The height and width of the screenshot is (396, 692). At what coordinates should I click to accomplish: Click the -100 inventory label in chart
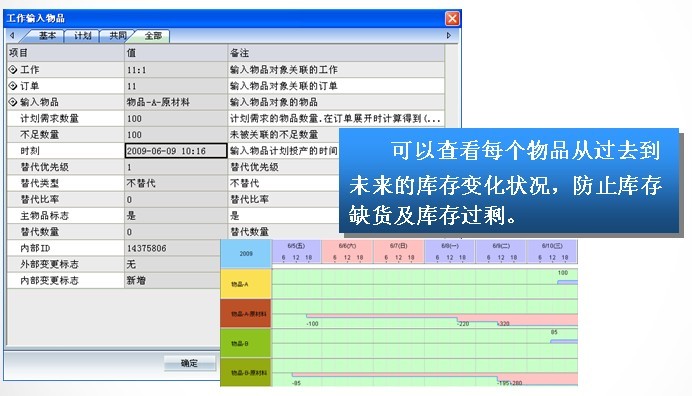(x=312, y=324)
